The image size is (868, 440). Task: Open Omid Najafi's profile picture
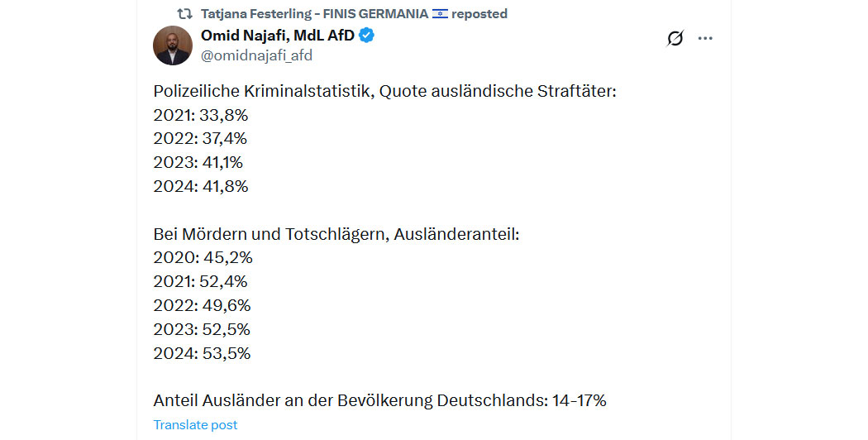click(x=173, y=45)
